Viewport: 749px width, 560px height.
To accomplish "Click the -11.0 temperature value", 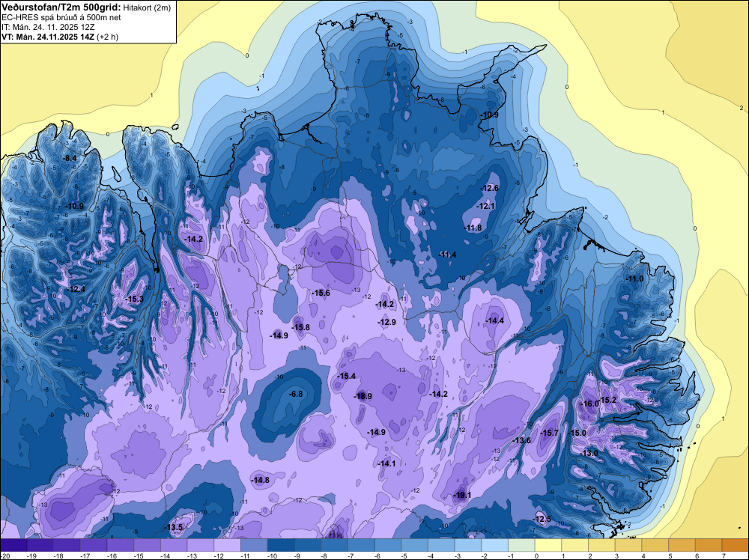I will tap(634, 279).
